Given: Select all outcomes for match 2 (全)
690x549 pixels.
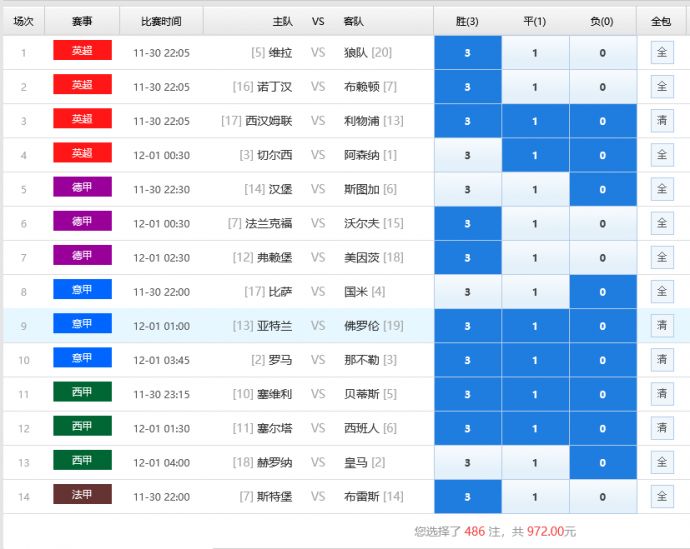Looking at the screenshot, I should (662, 87).
